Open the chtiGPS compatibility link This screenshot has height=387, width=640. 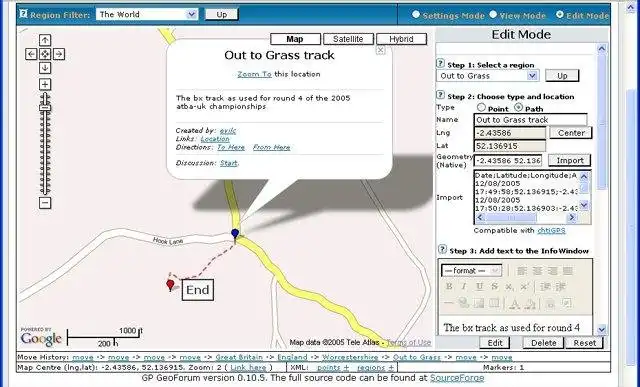point(551,231)
